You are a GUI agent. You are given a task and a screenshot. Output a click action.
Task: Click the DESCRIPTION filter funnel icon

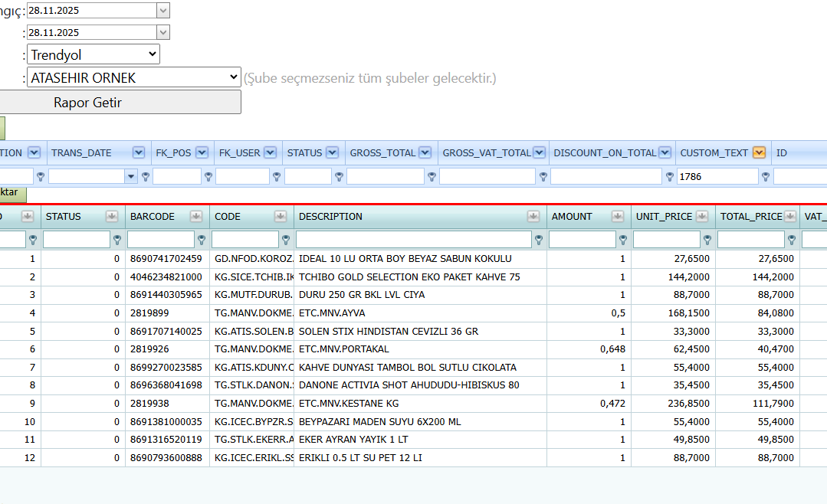(x=539, y=240)
